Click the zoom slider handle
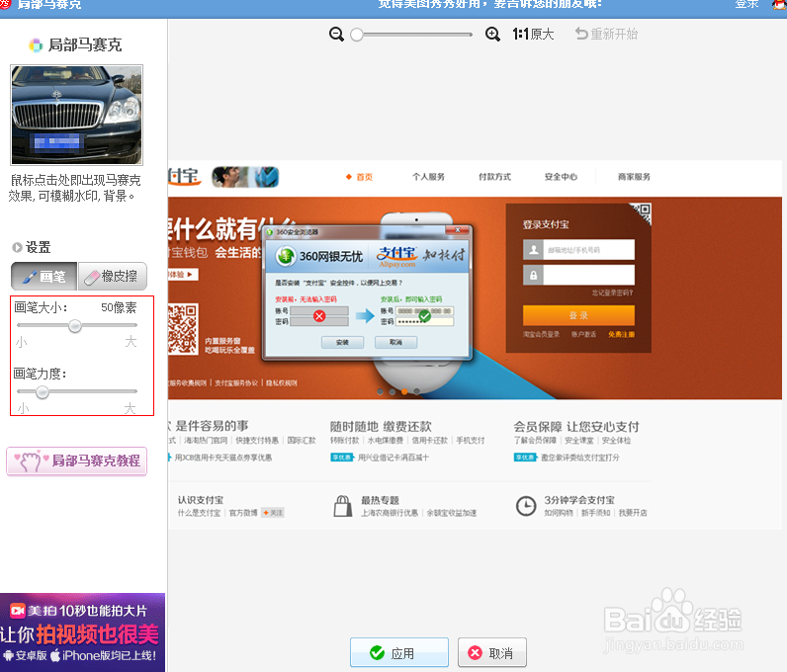 tap(356, 35)
